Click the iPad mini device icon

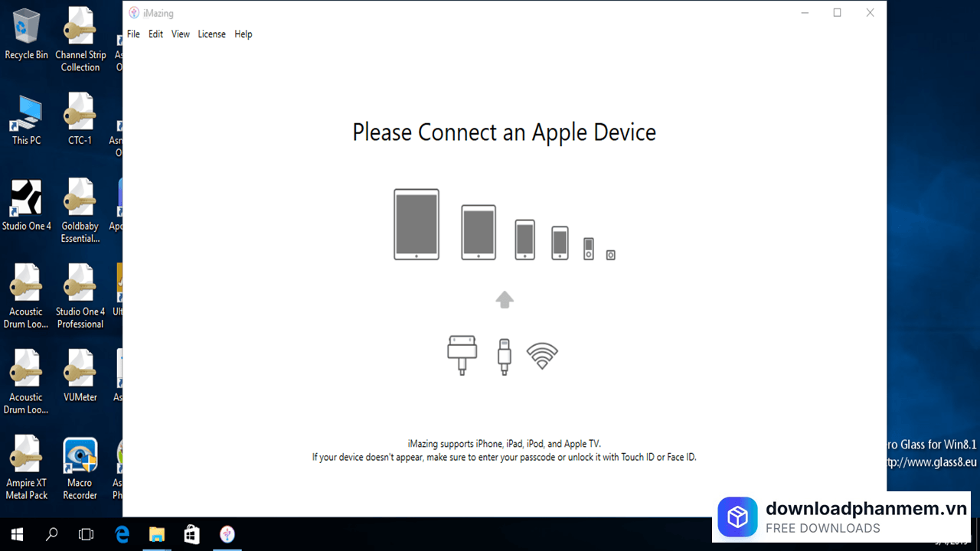click(x=479, y=232)
